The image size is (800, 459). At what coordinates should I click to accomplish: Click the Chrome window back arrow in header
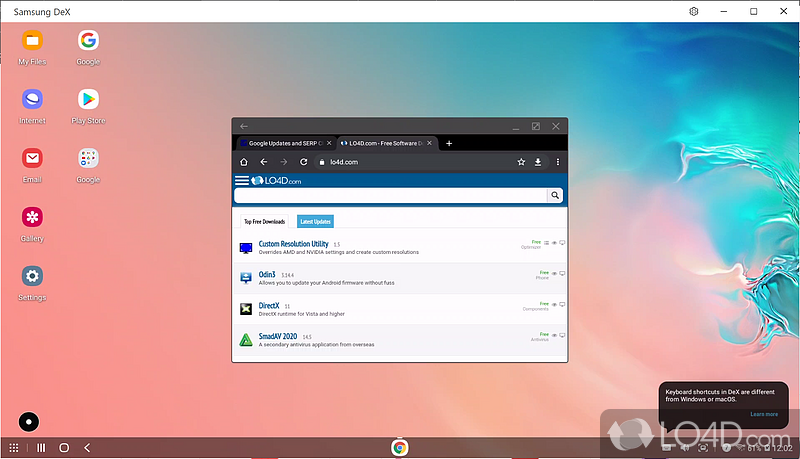244,126
